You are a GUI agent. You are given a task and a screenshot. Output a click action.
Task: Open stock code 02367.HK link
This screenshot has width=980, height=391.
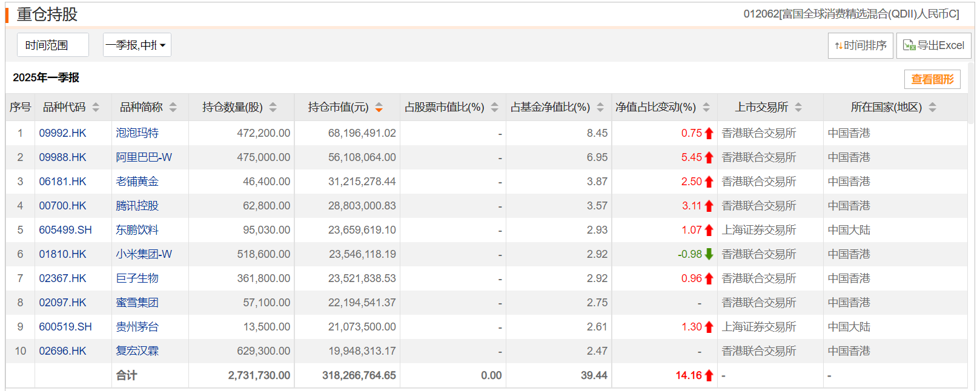click(x=62, y=278)
